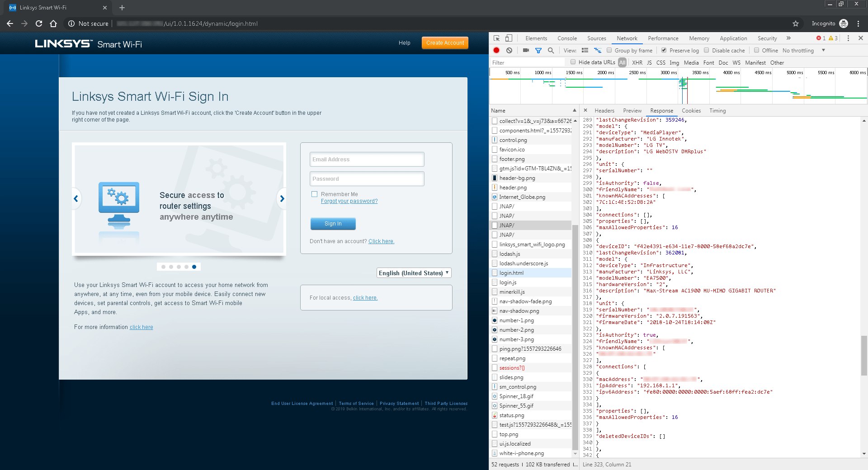Click the network Filter text box
This screenshot has width=868, height=470.
[x=528, y=63]
